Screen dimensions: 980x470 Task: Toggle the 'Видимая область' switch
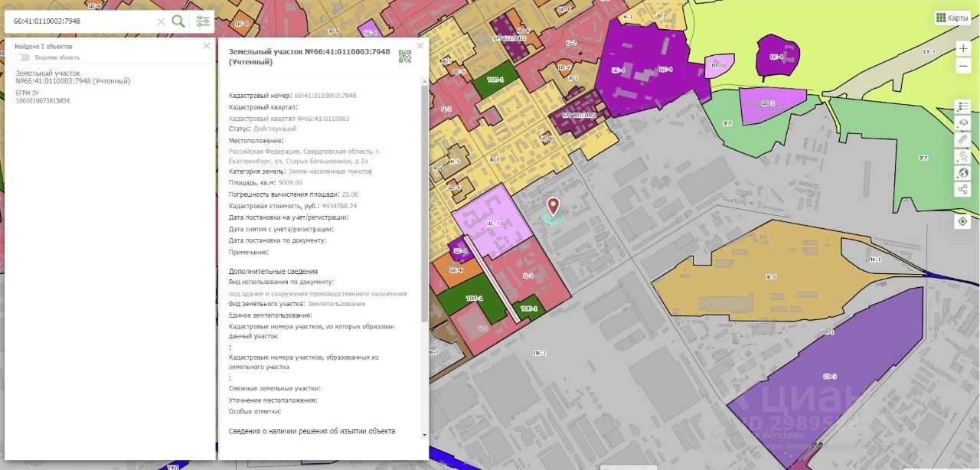point(22,57)
